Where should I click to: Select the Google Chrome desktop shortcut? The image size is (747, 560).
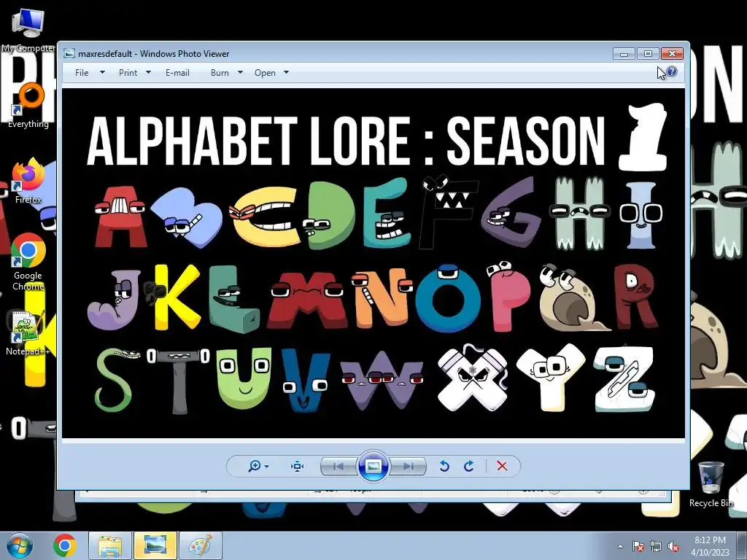click(x=28, y=262)
